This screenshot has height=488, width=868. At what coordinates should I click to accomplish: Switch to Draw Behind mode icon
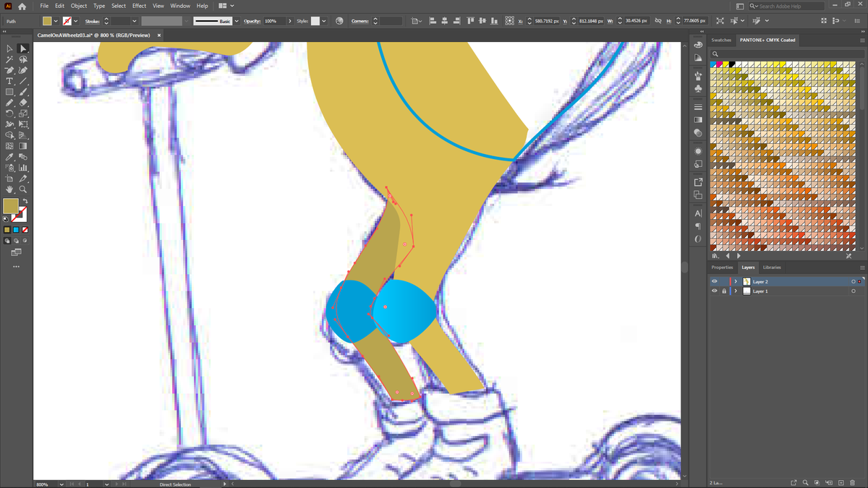click(x=16, y=241)
